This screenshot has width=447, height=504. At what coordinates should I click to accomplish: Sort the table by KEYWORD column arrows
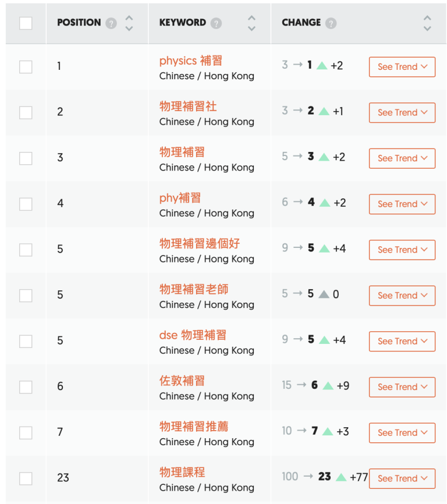click(251, 23)
